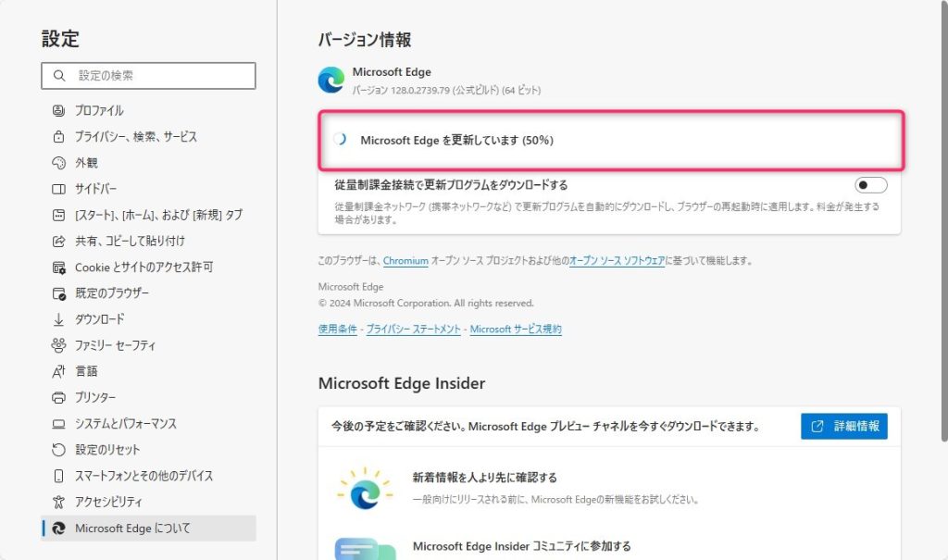Enable the metered connection update download toggle
The image size is (948, 560).
[x=871, y=185]
